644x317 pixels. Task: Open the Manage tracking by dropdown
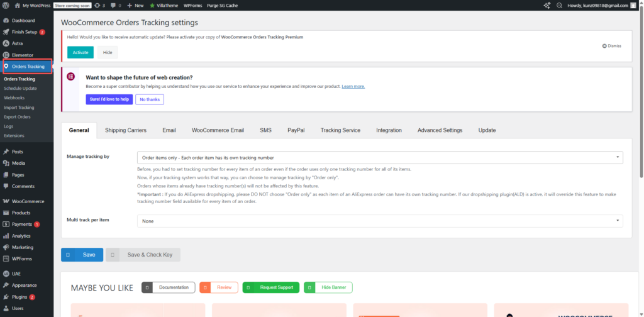coord(380,158)
